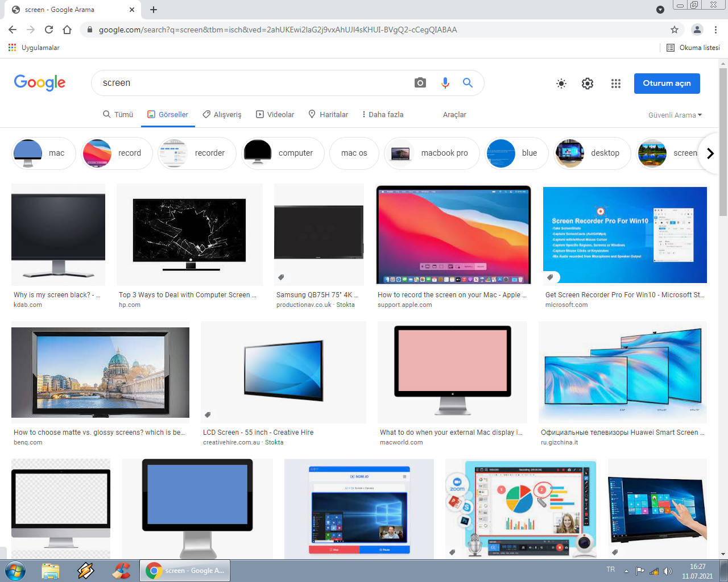Click the browser address bar URL
Viewport: 728px width, 582px height.
point(278,30)
